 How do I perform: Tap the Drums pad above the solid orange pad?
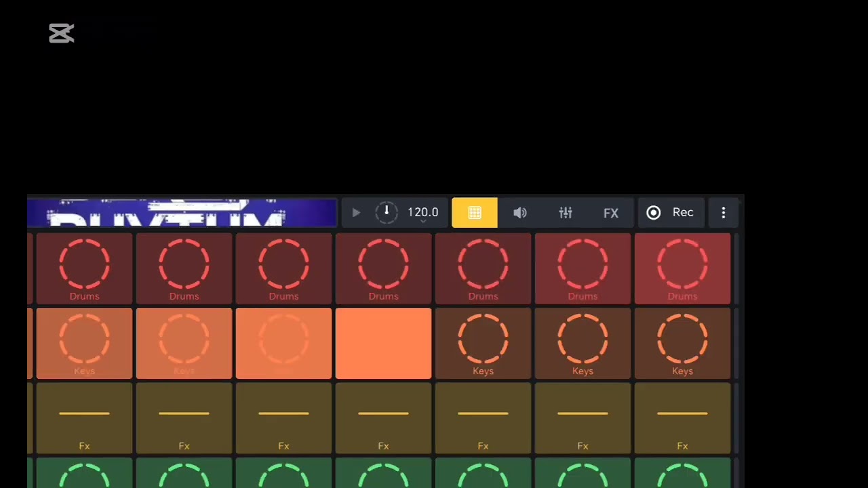pyautogui.click(x=383, y=269)
